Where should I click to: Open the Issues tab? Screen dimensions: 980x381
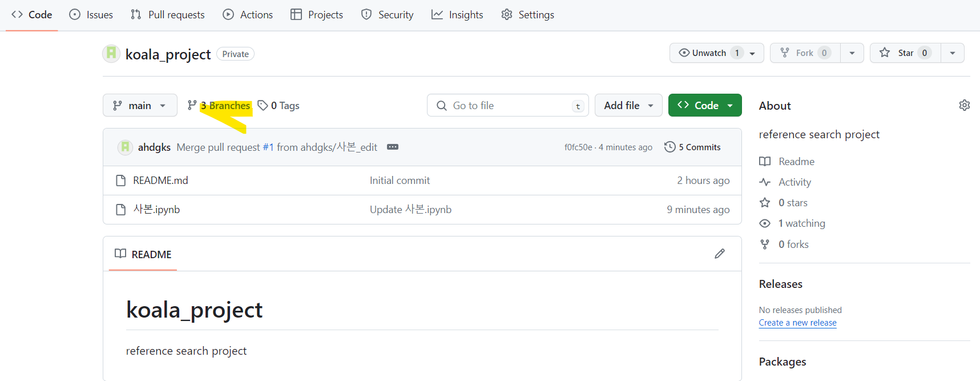(91, 15)
